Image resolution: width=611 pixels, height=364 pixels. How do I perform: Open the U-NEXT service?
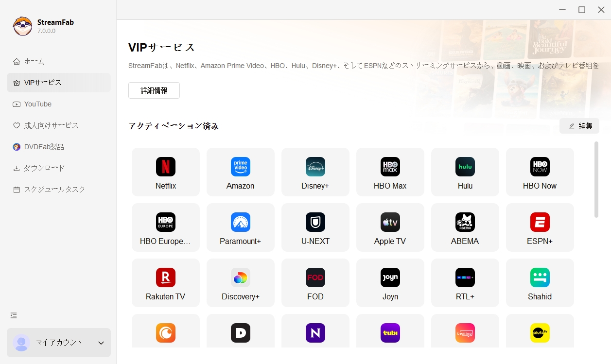click(x=315, y=227)
